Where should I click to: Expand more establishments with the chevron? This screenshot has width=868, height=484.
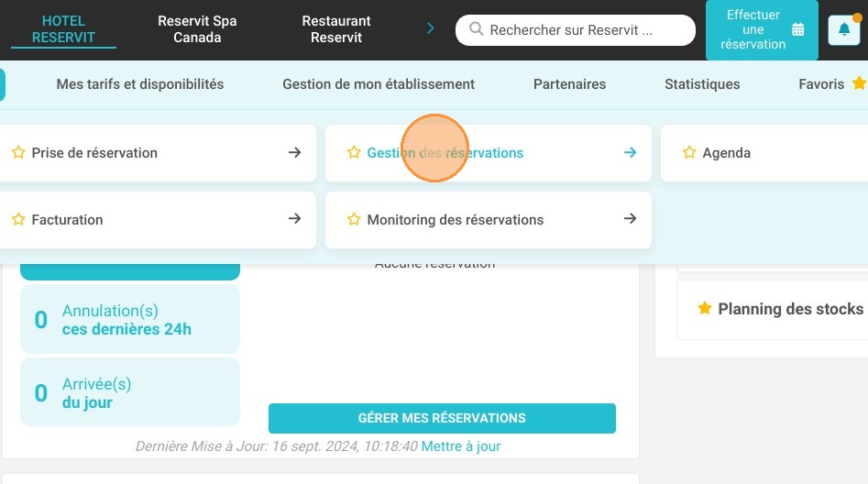click(x=431, y=28)
